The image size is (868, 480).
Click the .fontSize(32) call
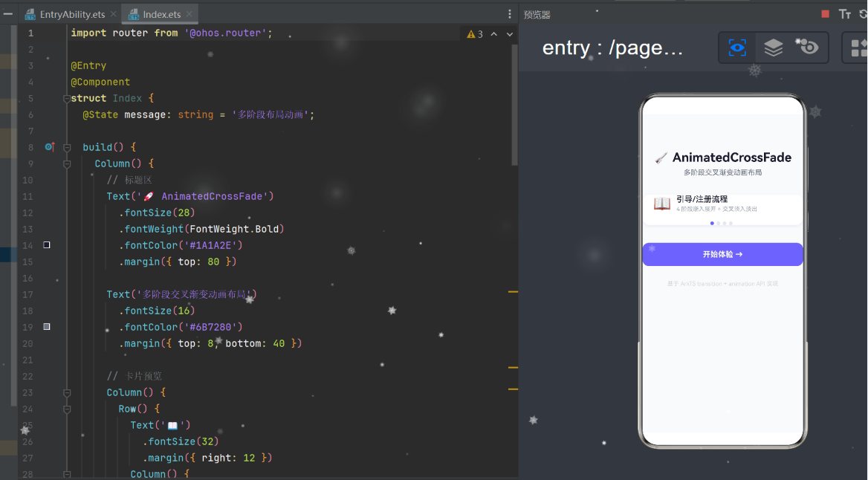[x=181, y=442]
